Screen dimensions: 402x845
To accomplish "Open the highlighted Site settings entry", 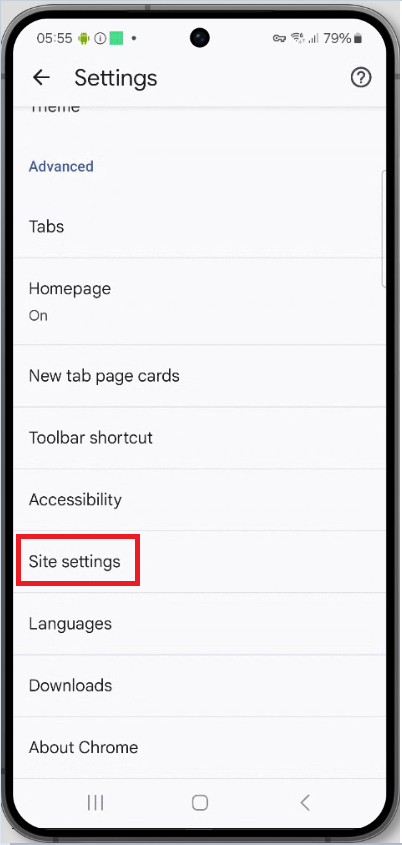I will point(200,562).
